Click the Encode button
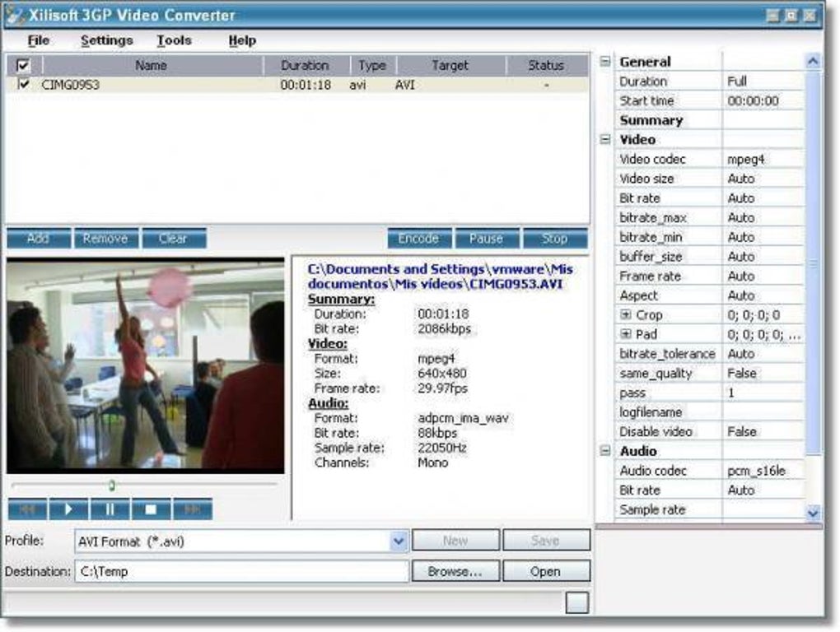 coord(419,238)
